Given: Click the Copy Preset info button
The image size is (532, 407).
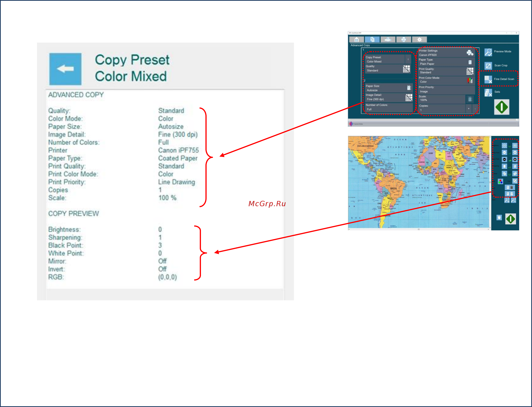Looking at the screenshot, I should [x=408, y=59].
